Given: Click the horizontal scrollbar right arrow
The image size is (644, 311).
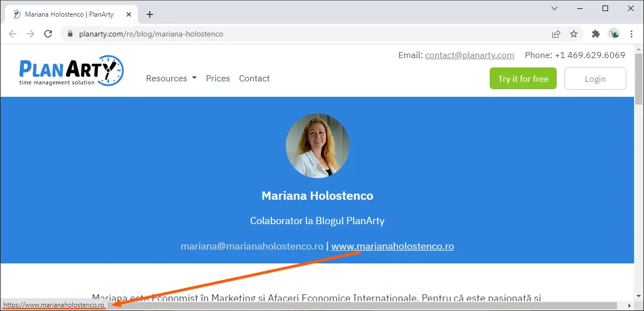Looking at the screenshot, I should click(630, 305).
